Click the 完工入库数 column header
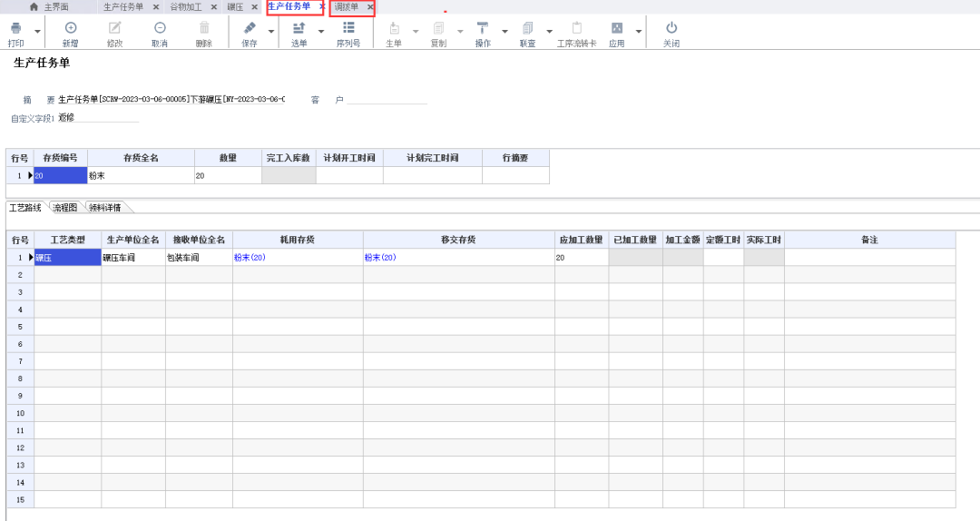Viewport: 980px width, 521px height. [x=289, y=158]
